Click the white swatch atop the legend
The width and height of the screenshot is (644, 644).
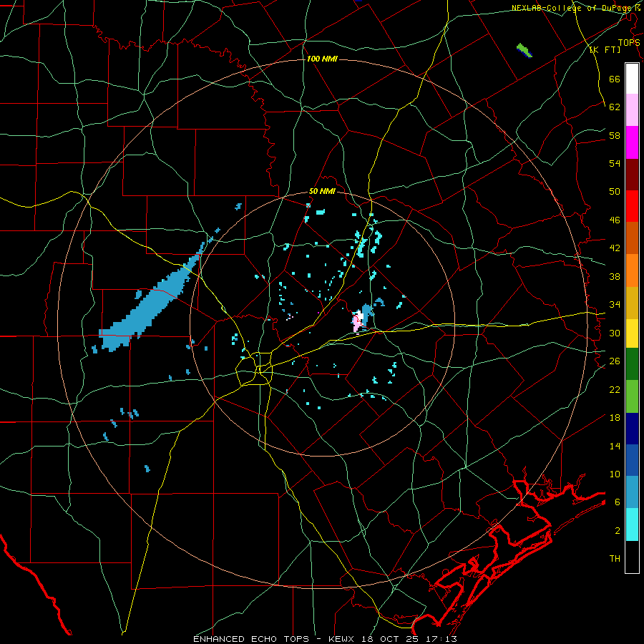pyautogui.click(x=632, y=79)
